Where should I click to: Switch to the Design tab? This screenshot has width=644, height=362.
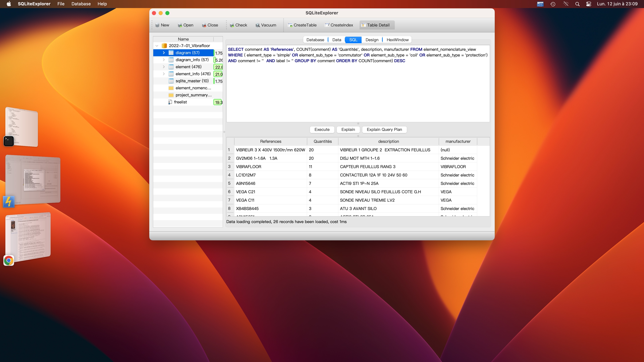(x=372, y=40)
